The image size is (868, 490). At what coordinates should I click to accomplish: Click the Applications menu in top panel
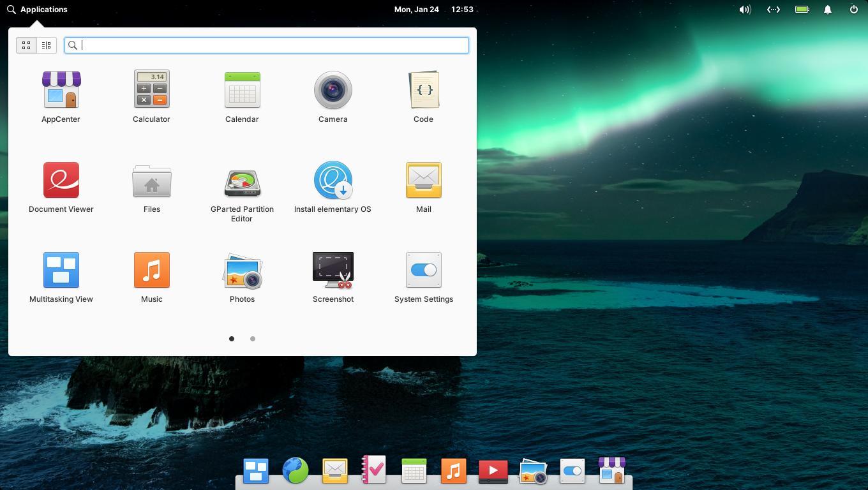[x=37, y=10]
